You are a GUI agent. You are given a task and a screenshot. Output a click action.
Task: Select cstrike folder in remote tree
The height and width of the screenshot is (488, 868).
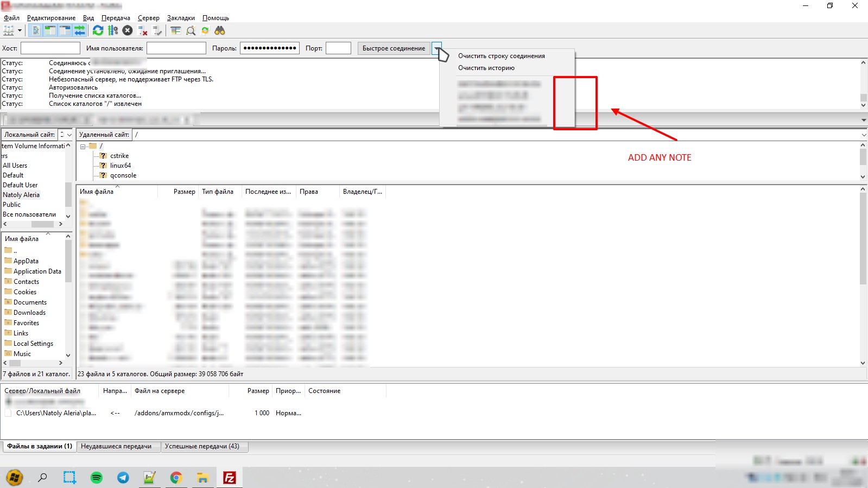[119, 156]
